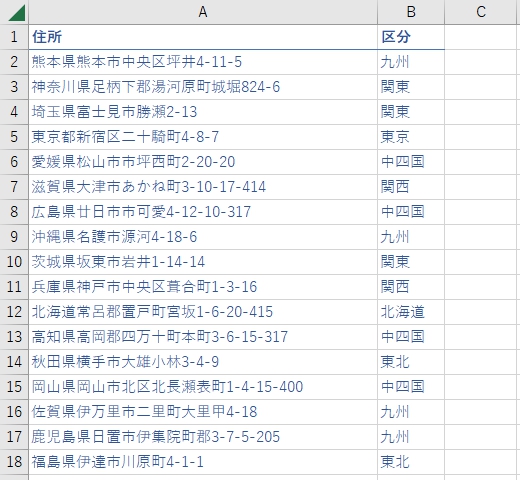Image resolution: width=520 pixels, height=480 pixels.
Task: Click 関東 in row 10
Action: 411,262
